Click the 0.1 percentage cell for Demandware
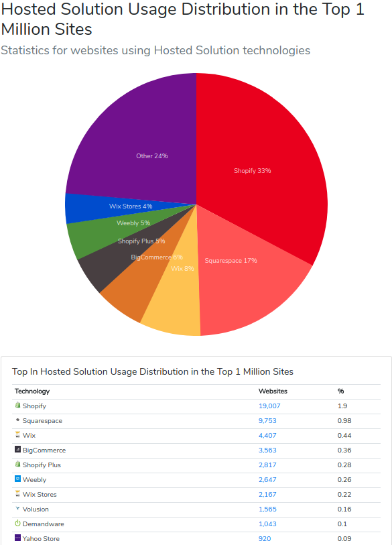Image resolution: width=392 pixels, height=545 pixels. click(x=342, y=524)
